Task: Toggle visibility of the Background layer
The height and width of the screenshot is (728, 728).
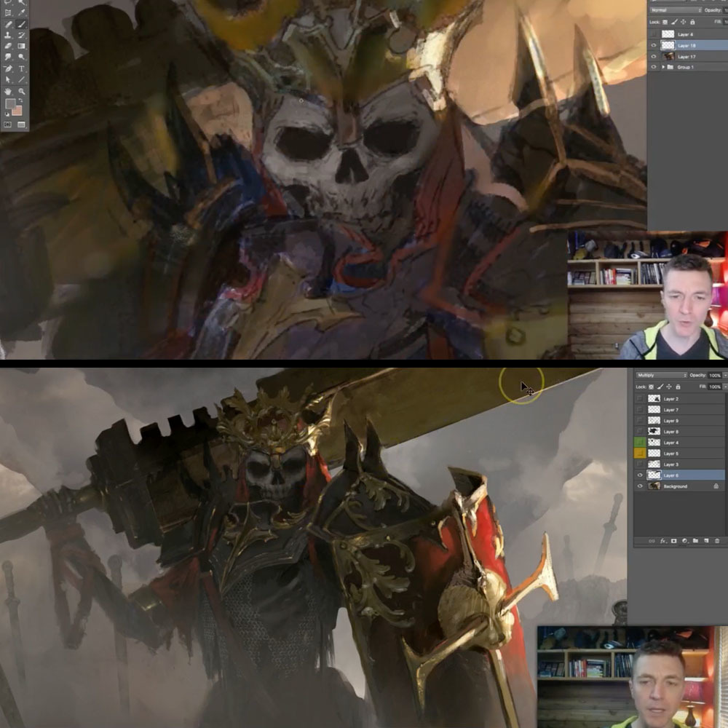Action: [640, 486]
